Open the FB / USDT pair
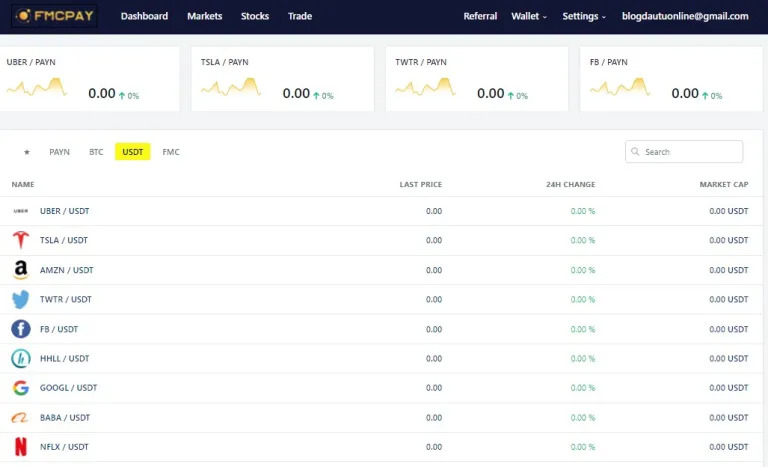The image size is (768, 467). (59, 329)
